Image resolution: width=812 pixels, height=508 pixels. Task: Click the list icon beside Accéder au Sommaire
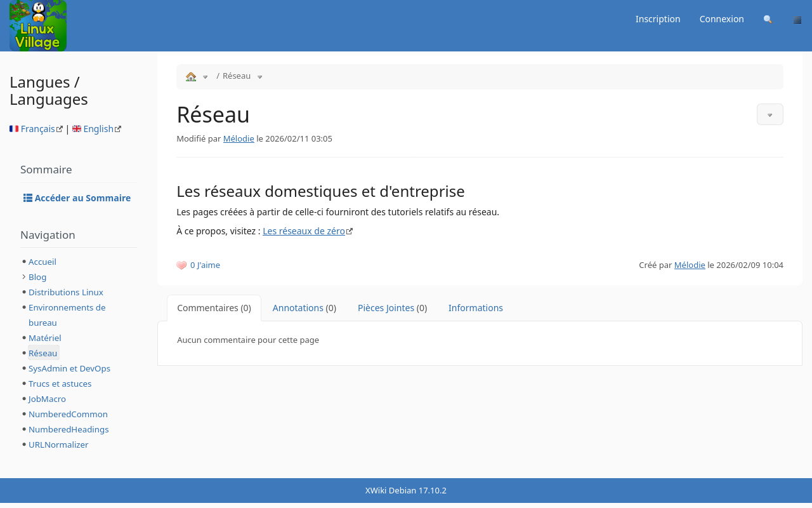tap(28, 198)
